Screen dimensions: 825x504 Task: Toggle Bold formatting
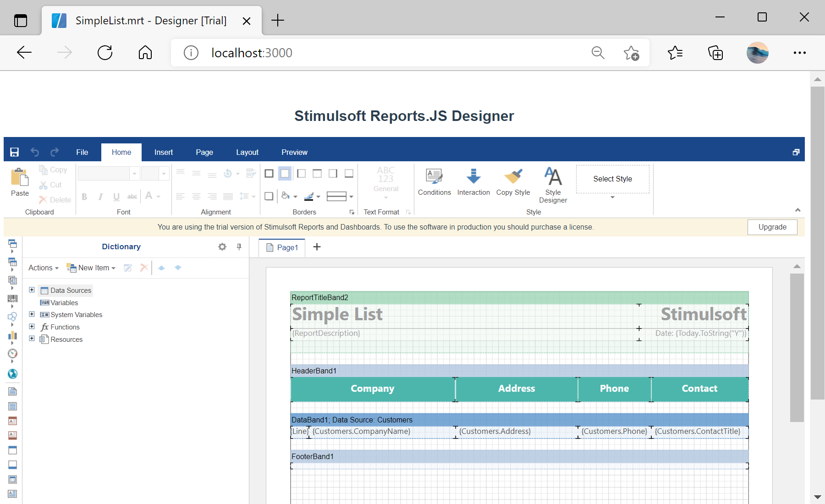[x=84, y=197]
